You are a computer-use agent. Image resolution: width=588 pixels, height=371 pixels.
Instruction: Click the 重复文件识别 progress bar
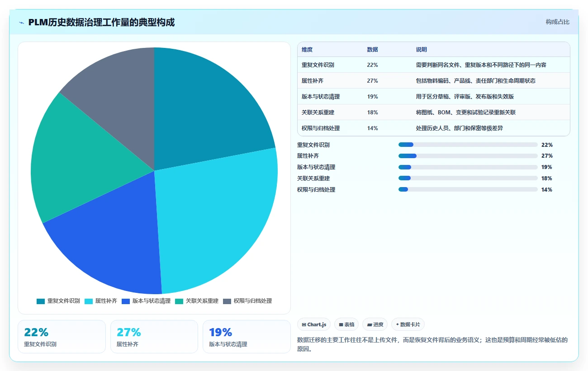[x=468, y=145]
